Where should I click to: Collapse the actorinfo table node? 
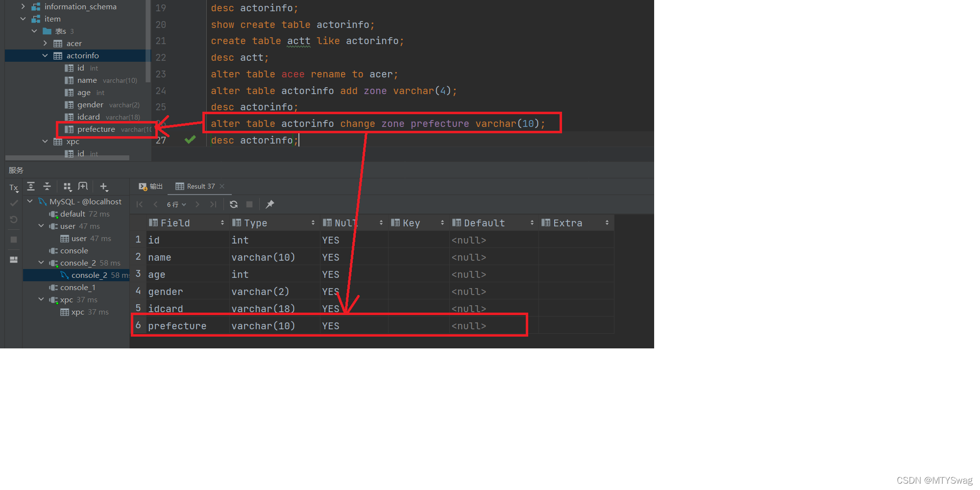pos(45,55)
